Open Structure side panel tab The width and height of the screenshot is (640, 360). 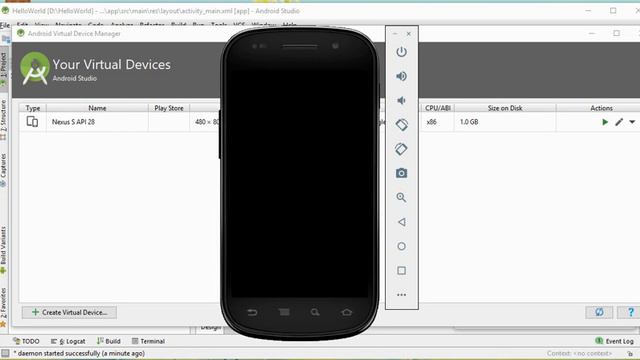coord(3,120)
